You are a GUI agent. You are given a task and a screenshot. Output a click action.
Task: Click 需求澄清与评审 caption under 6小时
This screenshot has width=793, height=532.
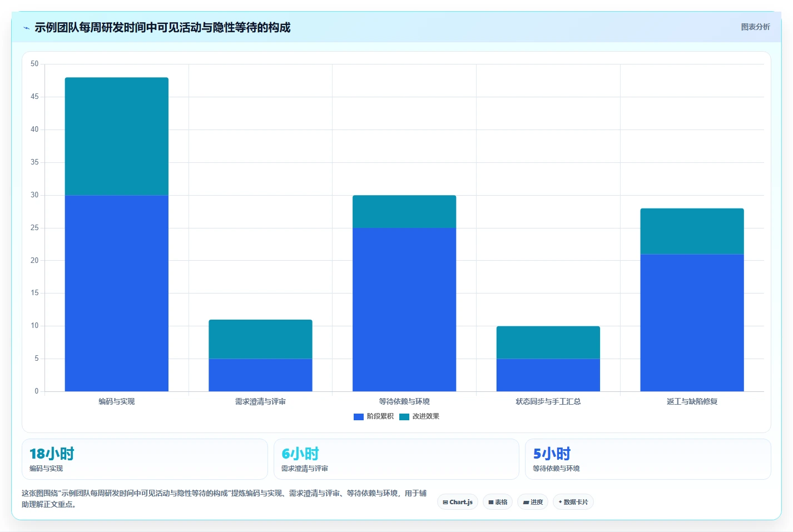(x=305, y=469)
